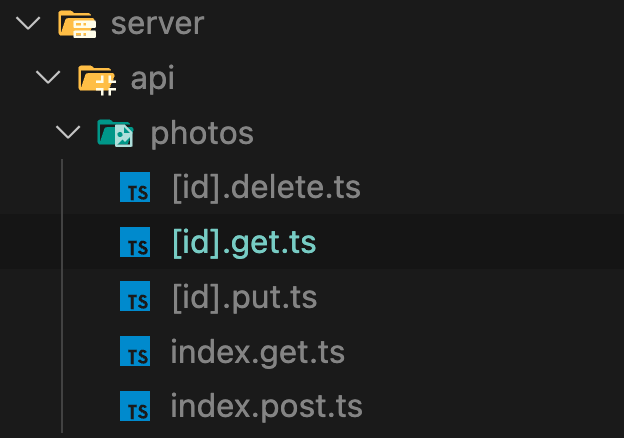Collapse the photos folder chevron
624x438 pixels.
[67, 133]
